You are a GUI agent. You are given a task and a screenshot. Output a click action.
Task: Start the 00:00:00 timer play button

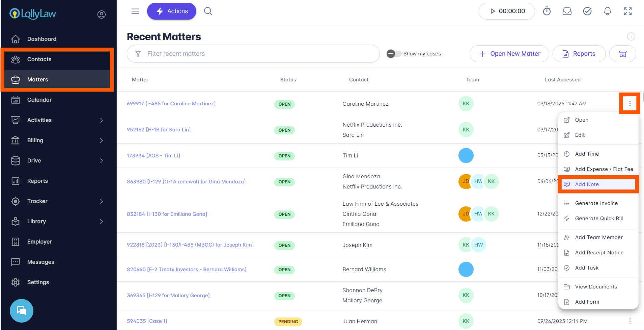[493, 11]
